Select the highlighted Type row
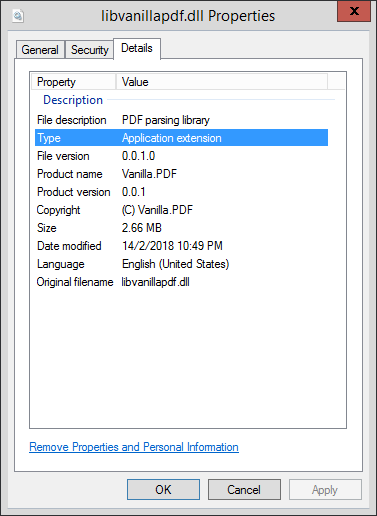377x516 pixels. point(181,138)
